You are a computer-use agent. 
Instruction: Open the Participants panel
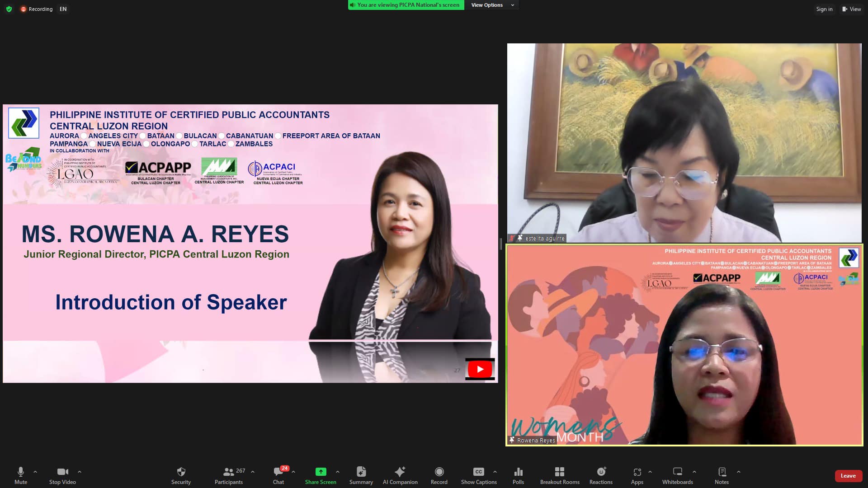(x=229, y=475)
